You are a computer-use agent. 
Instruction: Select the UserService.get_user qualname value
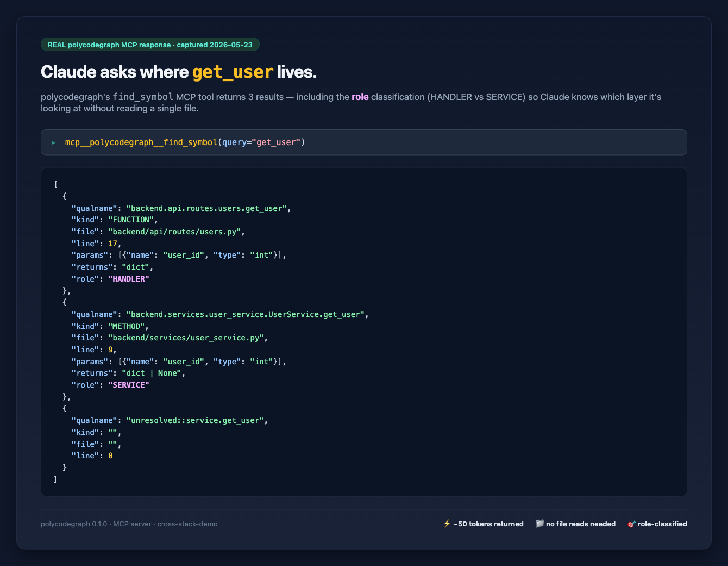click(246, 314)
